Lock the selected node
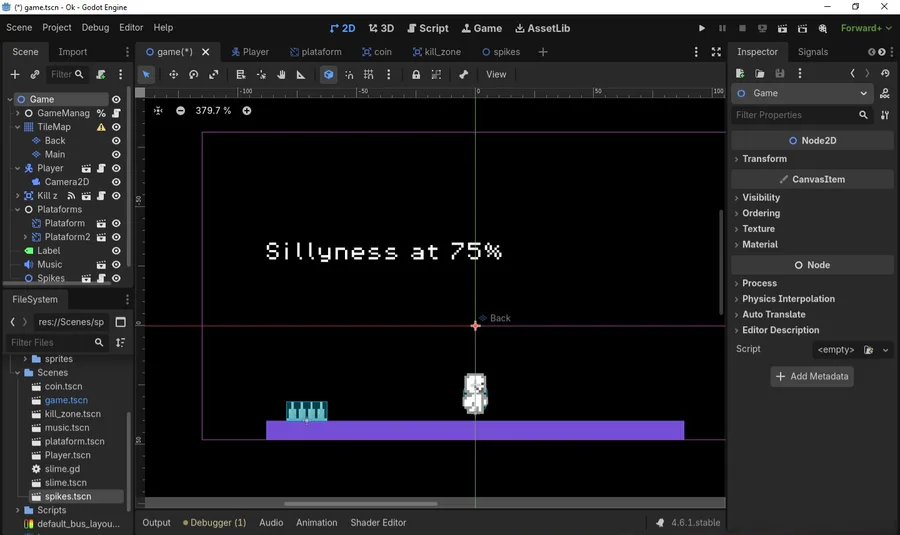This screenshot has width=900, height=535. [416, 75]
